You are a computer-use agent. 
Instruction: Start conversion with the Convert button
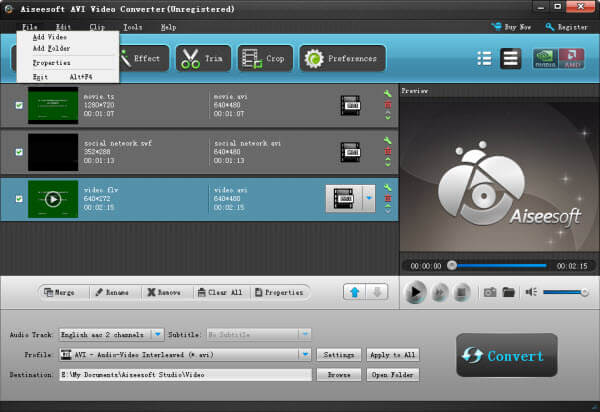tap(507, 355)
